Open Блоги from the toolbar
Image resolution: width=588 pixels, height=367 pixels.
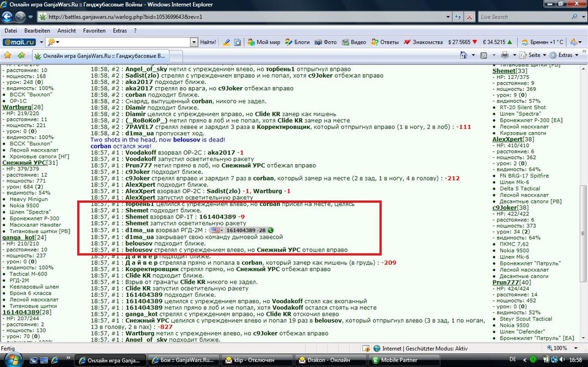pyautogui.click(x=297, y=42)
